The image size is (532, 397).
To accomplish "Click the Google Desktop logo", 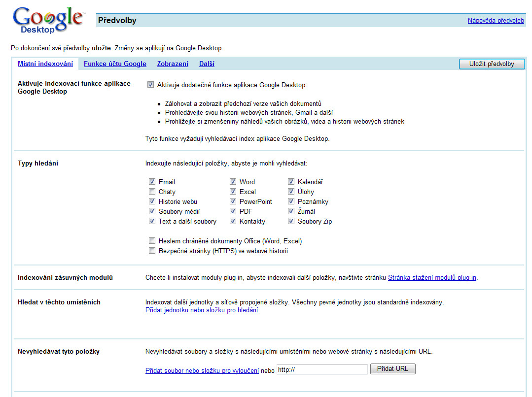I will point(48,20).
